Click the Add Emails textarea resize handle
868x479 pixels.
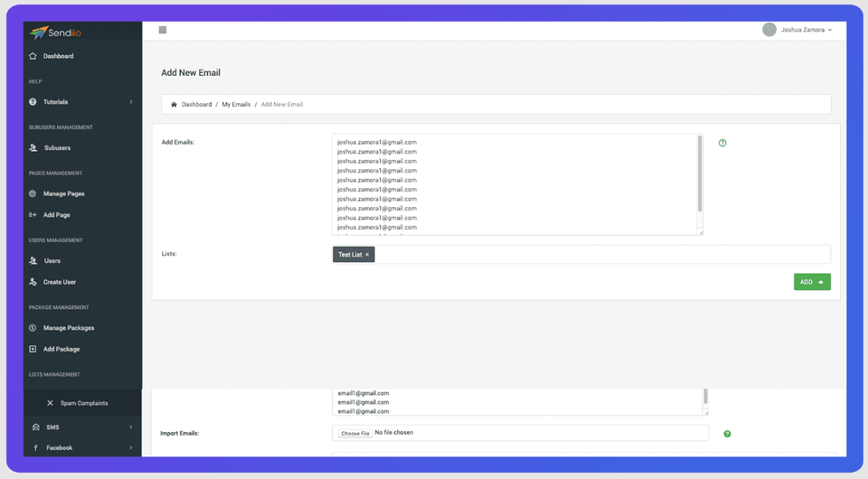(701, 232)
